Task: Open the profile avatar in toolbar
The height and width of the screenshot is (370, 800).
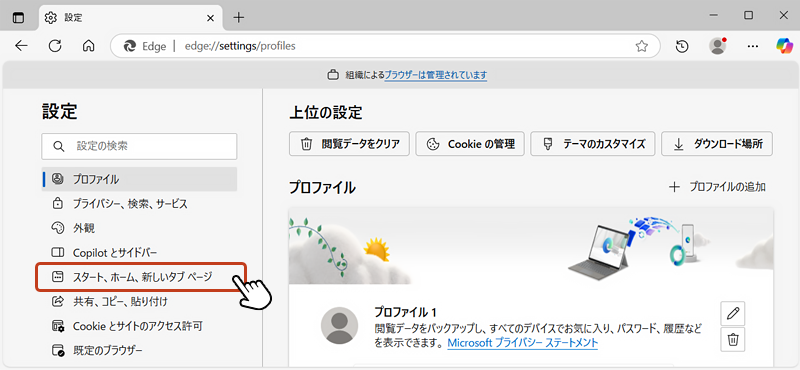Action: (x=718, y=46)
